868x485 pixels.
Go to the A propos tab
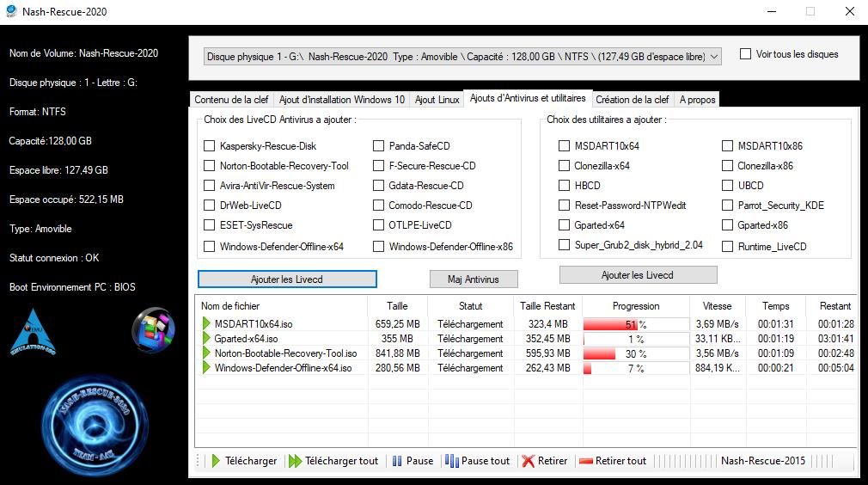point(698,99)
